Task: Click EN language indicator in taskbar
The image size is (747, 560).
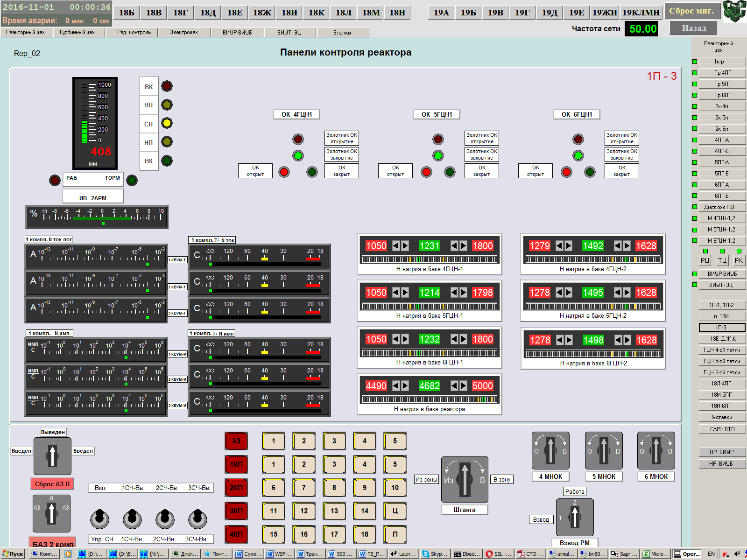Action: [x=711, y=554]
